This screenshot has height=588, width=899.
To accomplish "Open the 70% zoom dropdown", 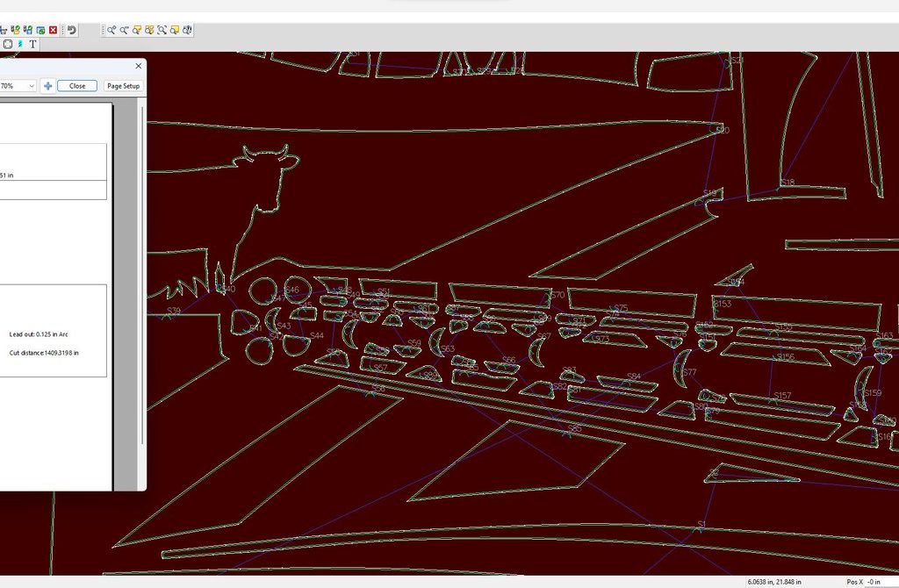I will 31,86.
